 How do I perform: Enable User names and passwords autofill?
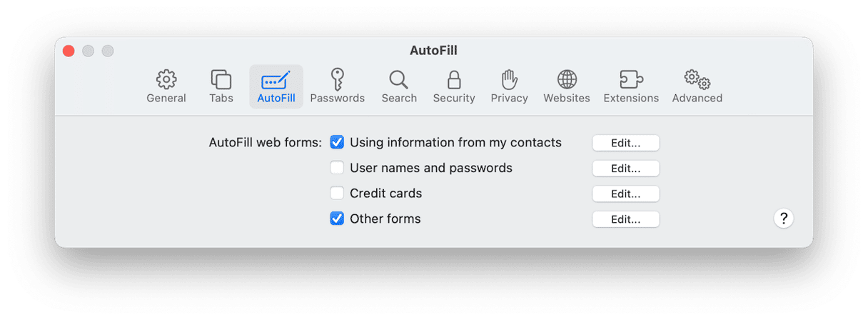point(337,169)
